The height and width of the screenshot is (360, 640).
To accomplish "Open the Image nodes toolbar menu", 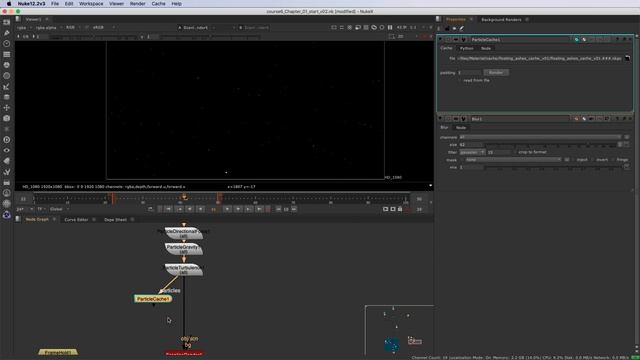I will point(7,22).
